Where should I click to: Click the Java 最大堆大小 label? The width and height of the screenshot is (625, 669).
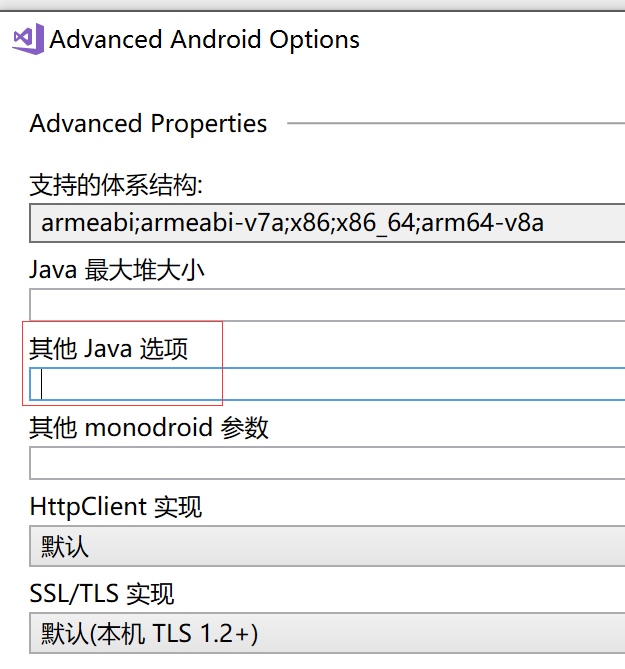pyautogui.click(x=117, y=269)
